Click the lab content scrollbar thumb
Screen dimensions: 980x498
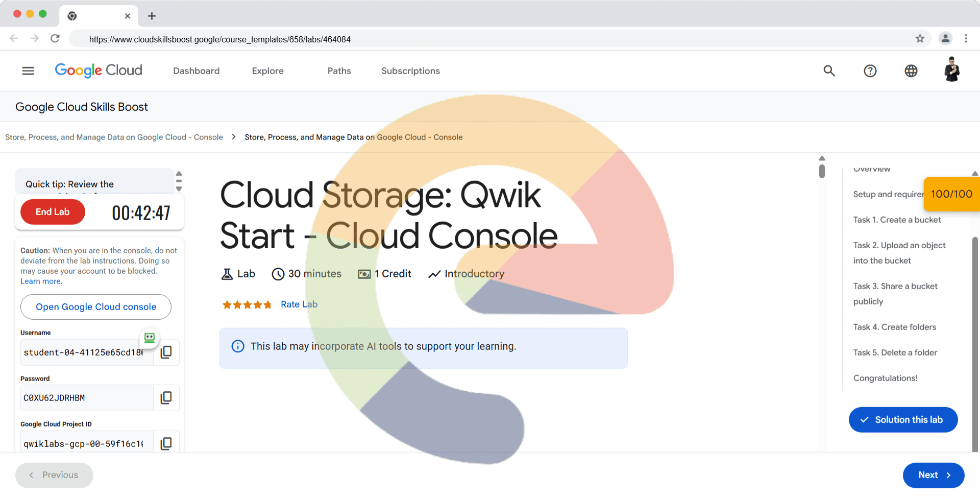[822, 171]
